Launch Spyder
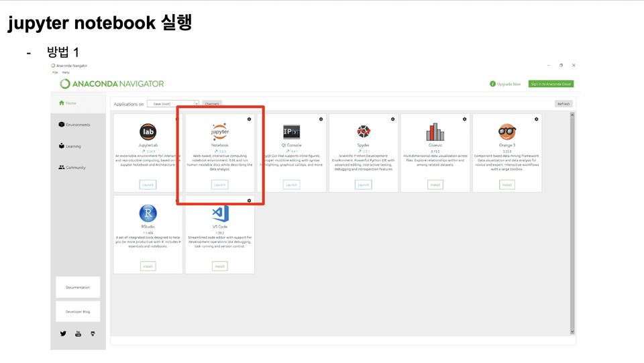This screenshot has width=644, height=363. 364,185
